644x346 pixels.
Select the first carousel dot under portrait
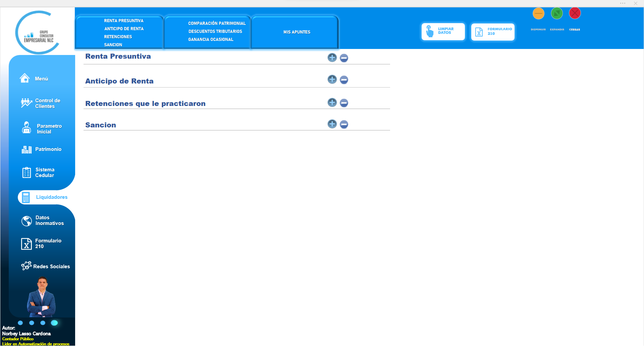click(20, 323)
